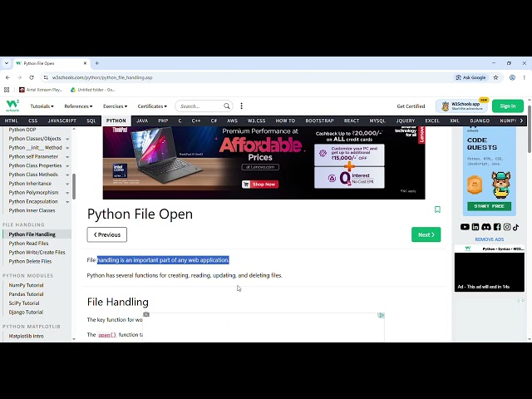Open Untitled folder Google Drive bookmark
This screenshot has height=399, width=532.
point(93,90)
